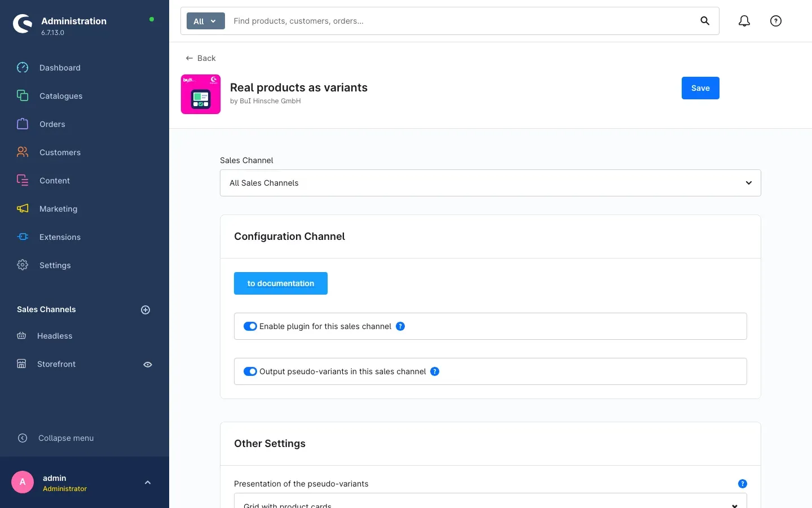Go to Catalogues menu item
The width and height of the screenshot is (812, 508).
[x=61, y=96]
